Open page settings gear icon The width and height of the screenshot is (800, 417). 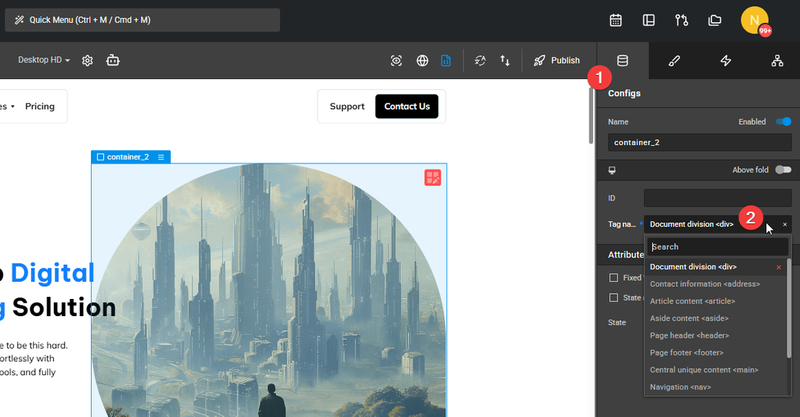pyautogui.click(x=87, y=60)
